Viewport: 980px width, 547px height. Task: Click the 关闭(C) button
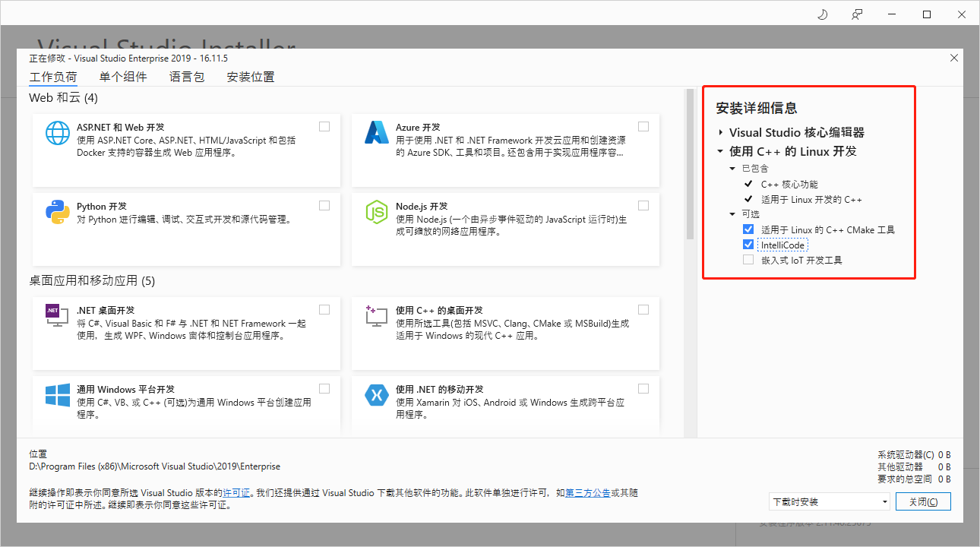[923, 501]
